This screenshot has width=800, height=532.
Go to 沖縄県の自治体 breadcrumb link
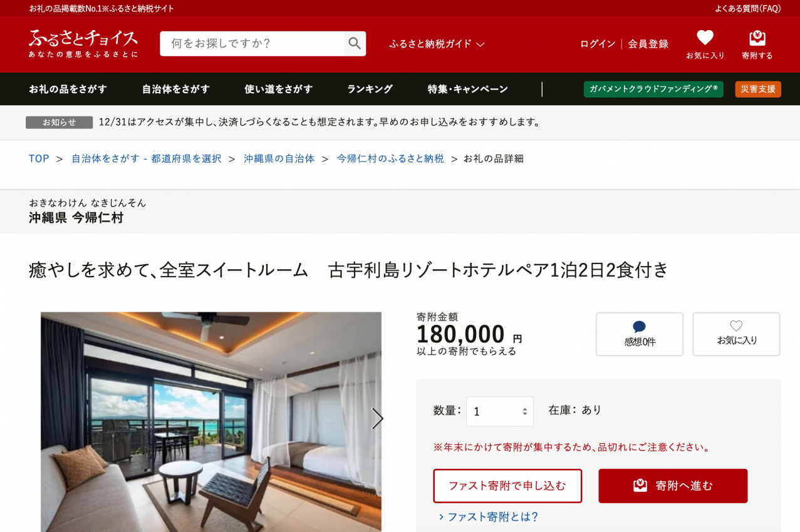pos(279,158)
